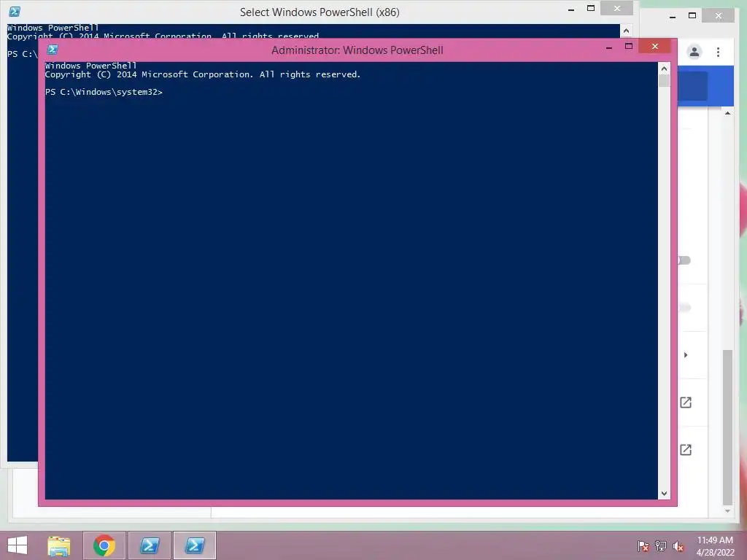Click Select Windows PowerShell (x86) title bar
The image size is (747, 560).
click(320, 12)
